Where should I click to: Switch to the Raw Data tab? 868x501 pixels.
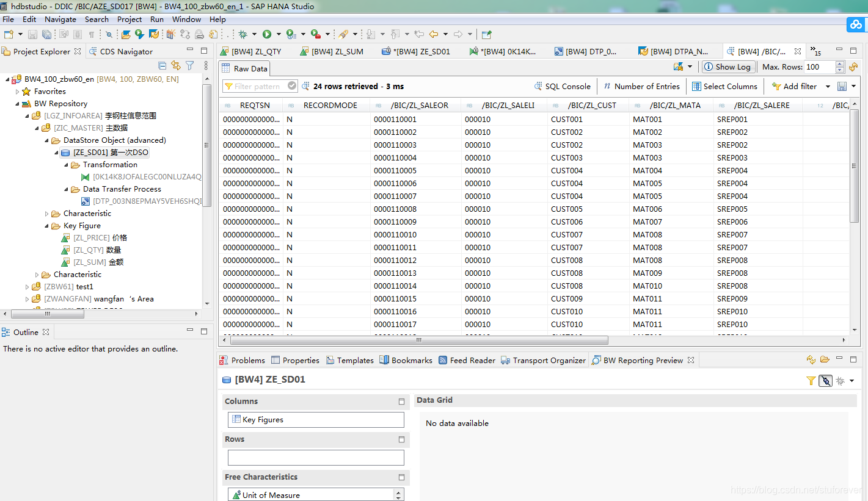[x=244, y=68]
